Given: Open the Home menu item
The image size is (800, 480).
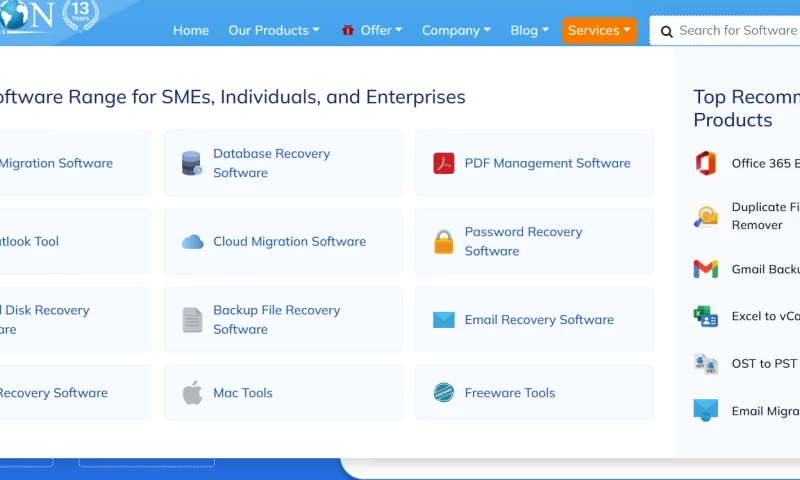Looking at the screenshot, I should pyautogui.click(x=191, y=31).
